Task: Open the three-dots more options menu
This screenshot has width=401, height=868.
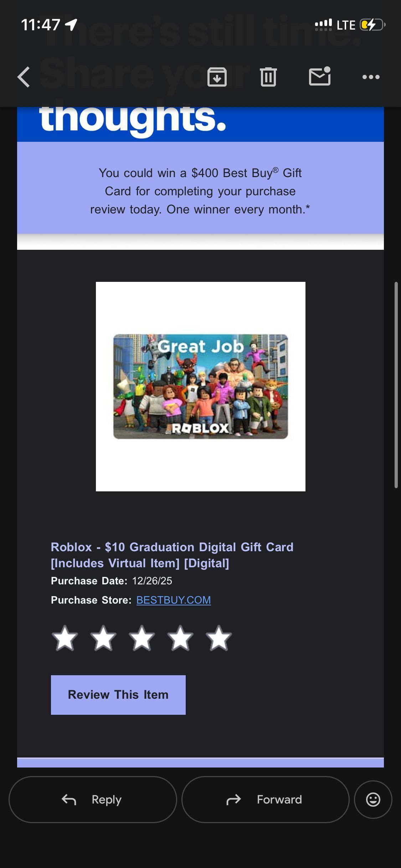Action: click(x=371, y=77)
